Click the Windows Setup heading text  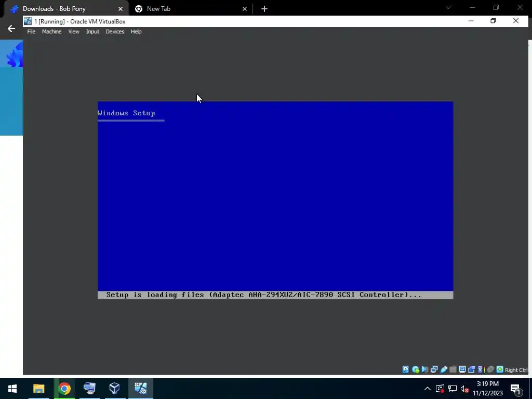click(126, 113)
